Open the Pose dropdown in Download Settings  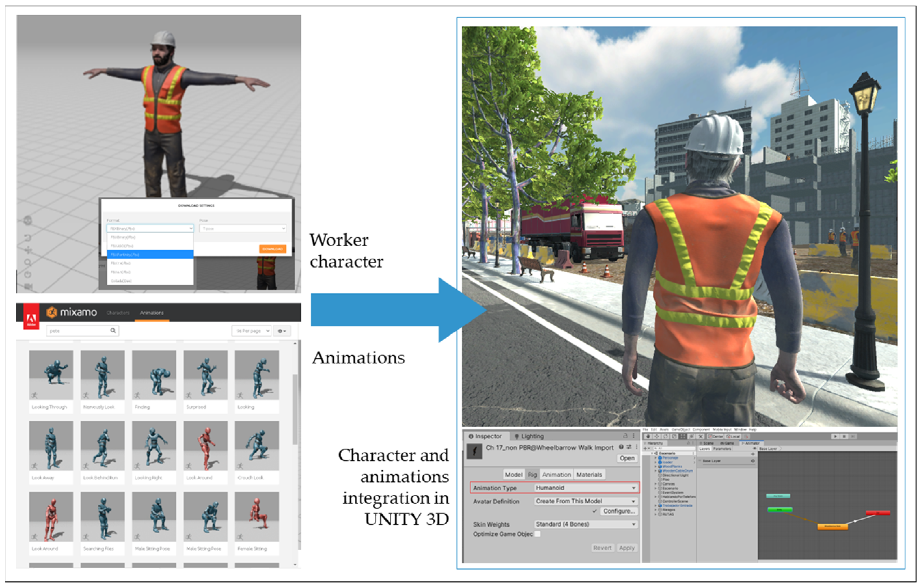(243, 228)
